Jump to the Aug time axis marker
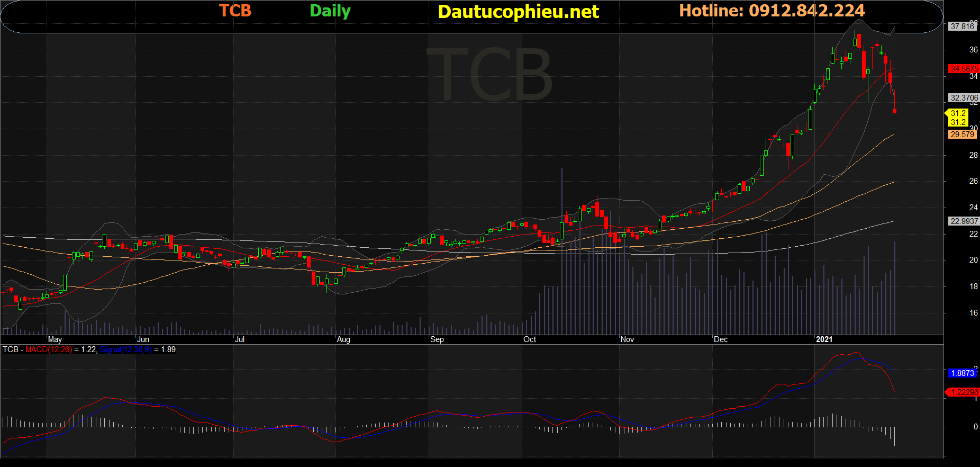980x467 pixels. coord(343,339)
